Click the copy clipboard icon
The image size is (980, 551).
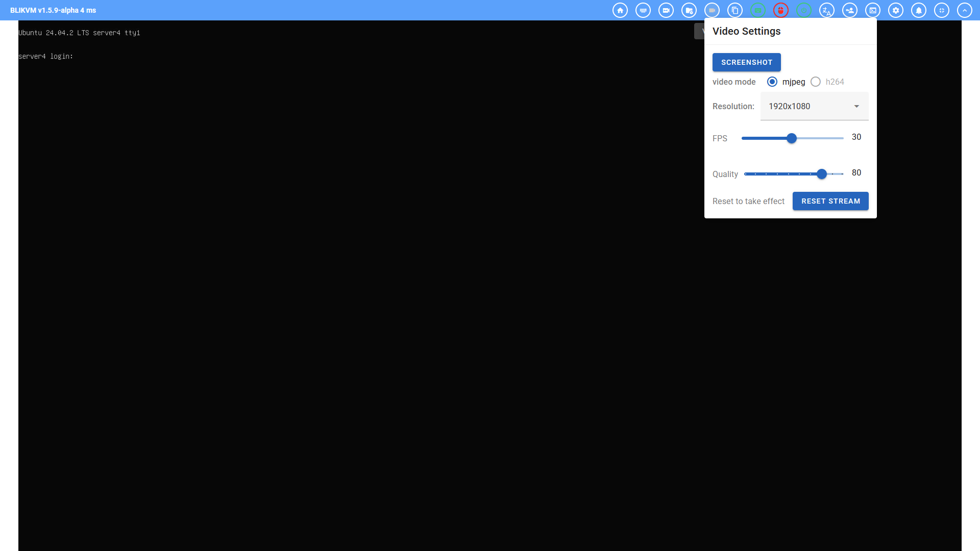point(734,10)
